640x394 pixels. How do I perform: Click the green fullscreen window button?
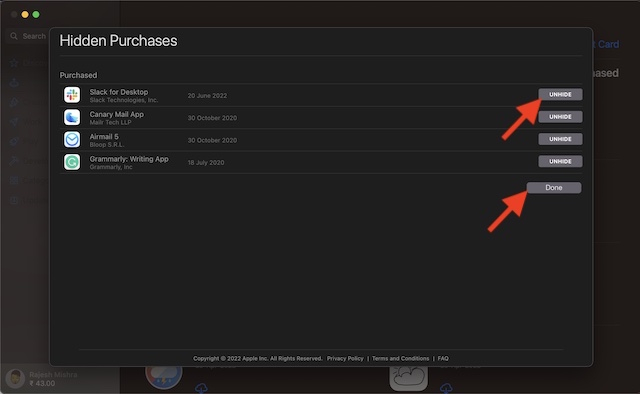36,14
